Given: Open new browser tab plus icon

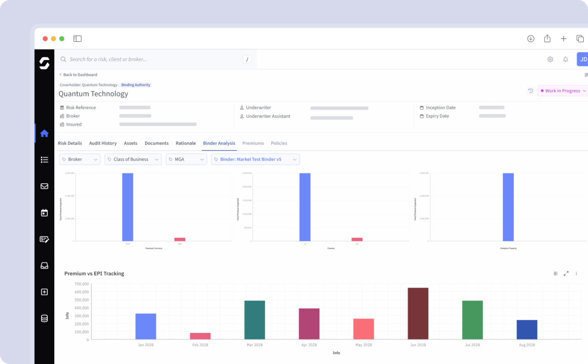Looking at the screenshot, I should pos(564,39).
